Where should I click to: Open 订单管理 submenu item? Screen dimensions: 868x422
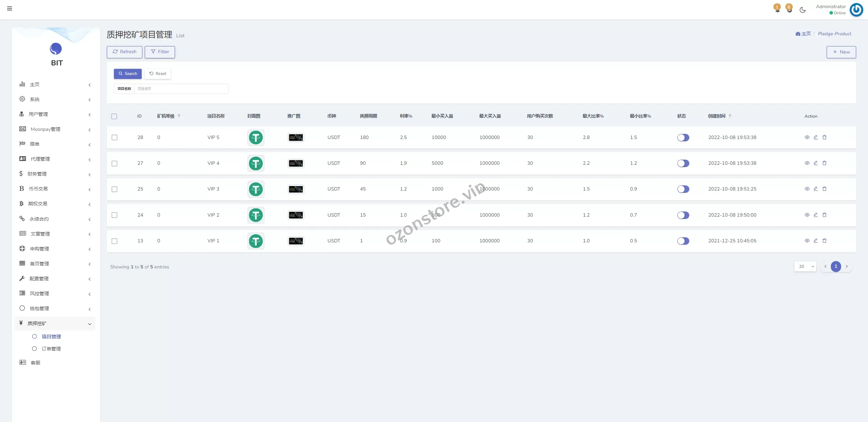coord(51,349)
